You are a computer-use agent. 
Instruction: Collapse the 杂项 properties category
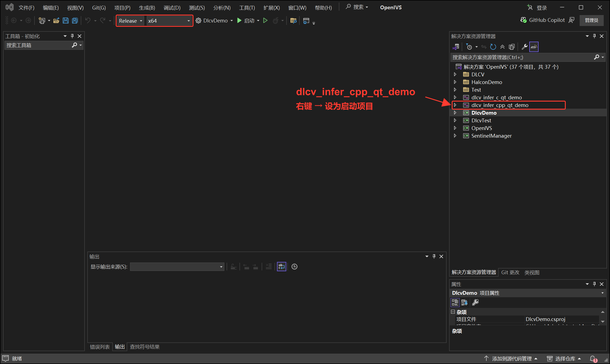pyautogui.click(x=453, y=312)
